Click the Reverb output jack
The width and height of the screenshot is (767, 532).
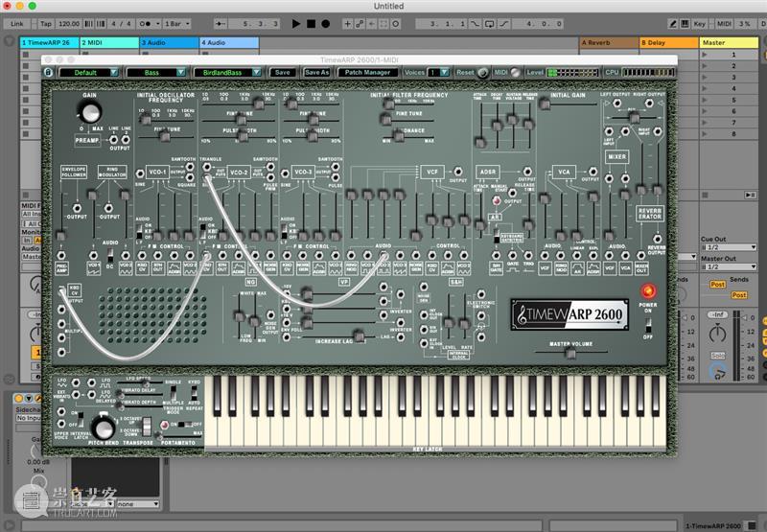(x=658, y=239)
